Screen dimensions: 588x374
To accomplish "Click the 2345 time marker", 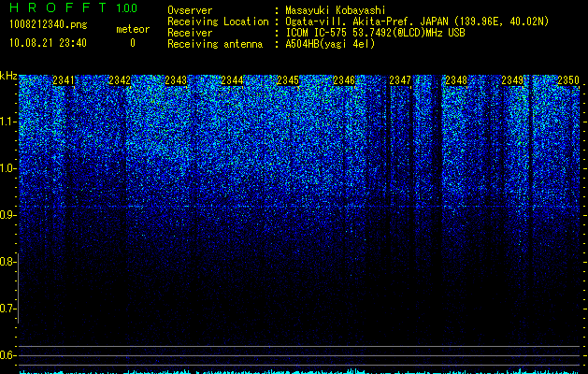I will 288,80.
